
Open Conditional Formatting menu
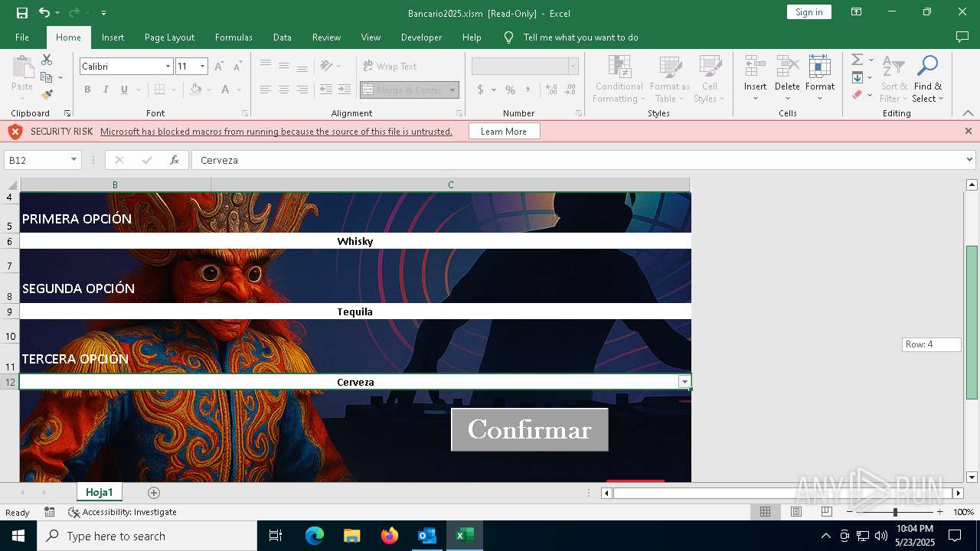(x=619, y=79)
